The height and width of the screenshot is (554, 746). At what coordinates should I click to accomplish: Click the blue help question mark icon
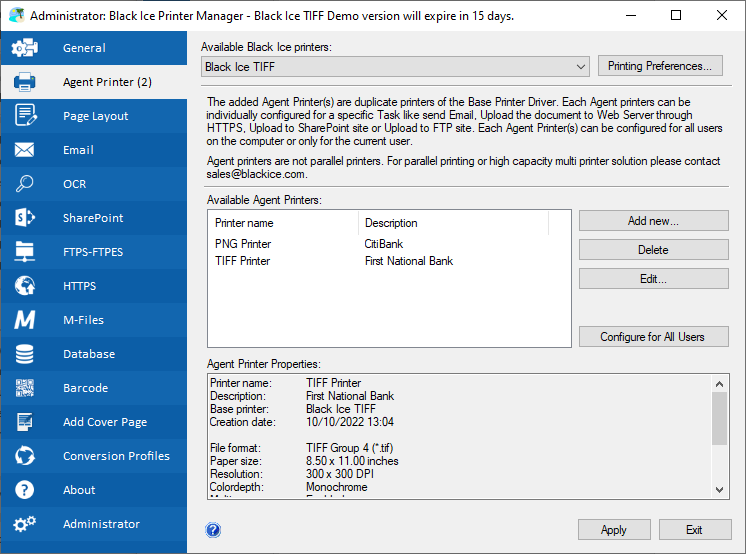[213, 530]
